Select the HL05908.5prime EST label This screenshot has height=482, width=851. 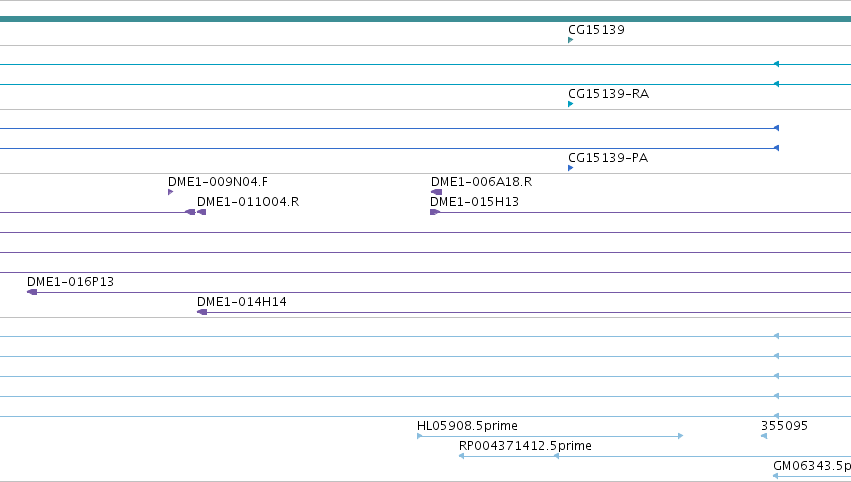[x=467, y=426]
